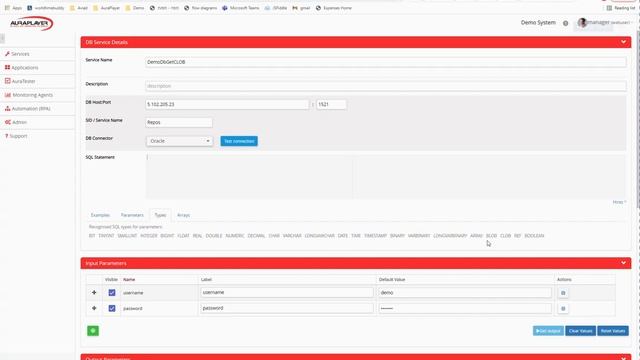The image size is (640, 360).
Task: Click the Demo System label
Action: [538, 22]
